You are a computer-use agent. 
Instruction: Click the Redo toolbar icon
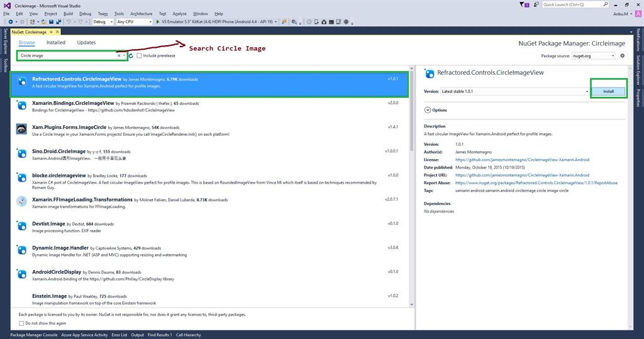(x=80, y=22)
